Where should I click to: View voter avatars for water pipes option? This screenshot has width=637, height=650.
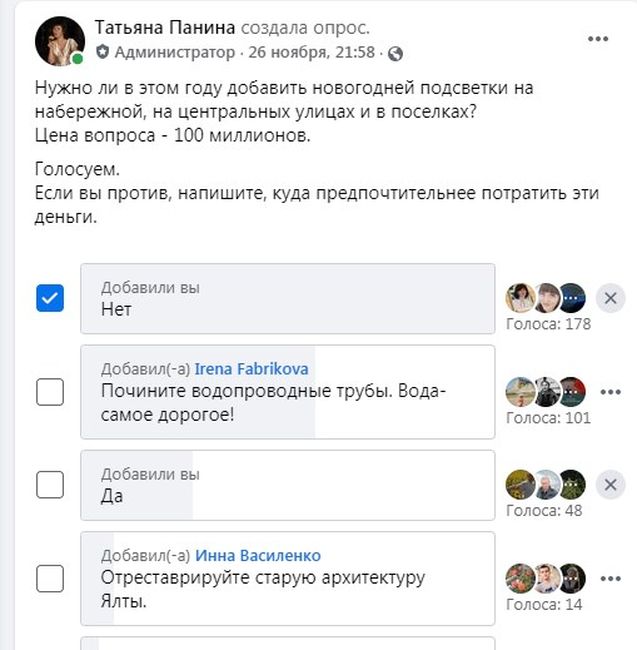tap(545, 392)
